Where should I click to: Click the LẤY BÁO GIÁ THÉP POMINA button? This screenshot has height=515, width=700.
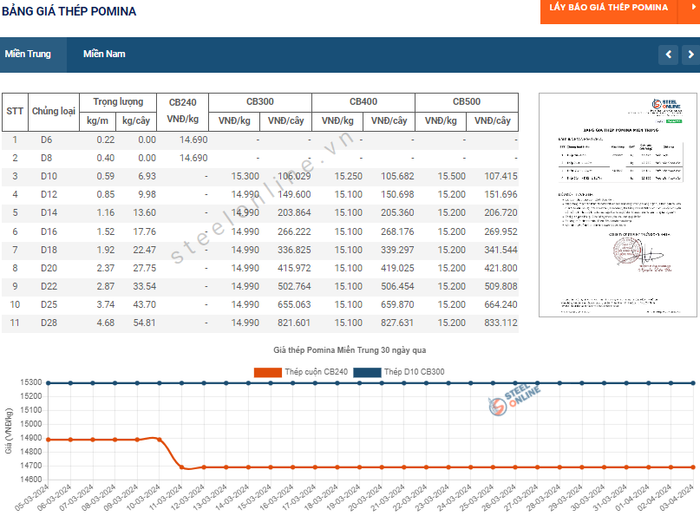[608, 8]
